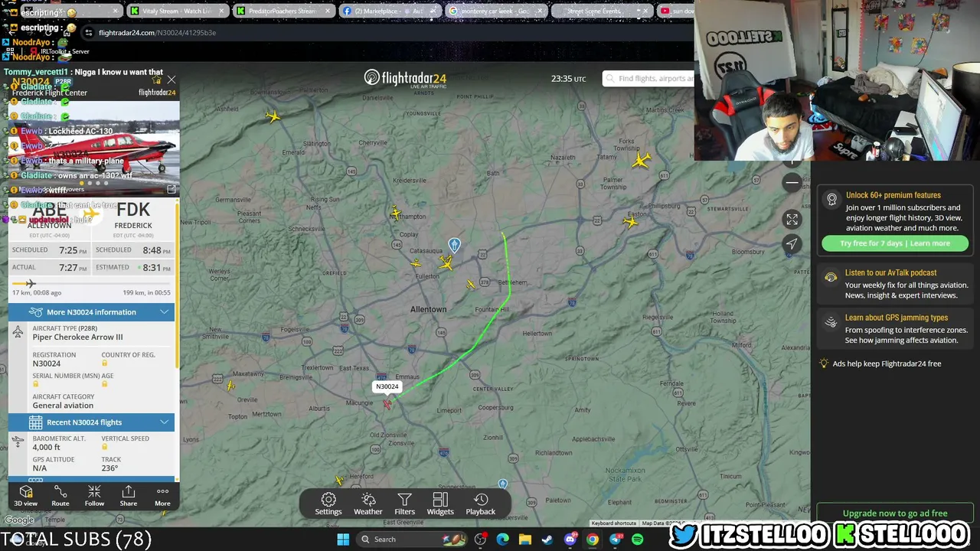Click the 23:35 UTC clock

(569, 79)
